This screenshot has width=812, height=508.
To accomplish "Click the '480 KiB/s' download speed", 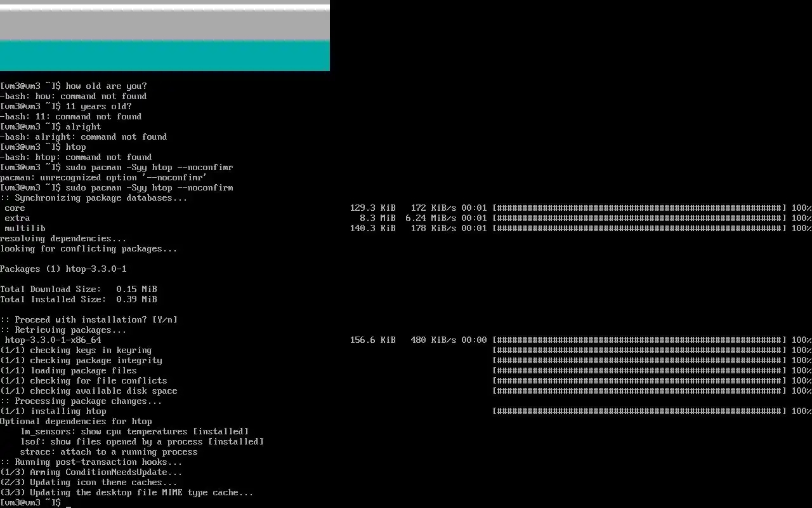I will [434, 340].
